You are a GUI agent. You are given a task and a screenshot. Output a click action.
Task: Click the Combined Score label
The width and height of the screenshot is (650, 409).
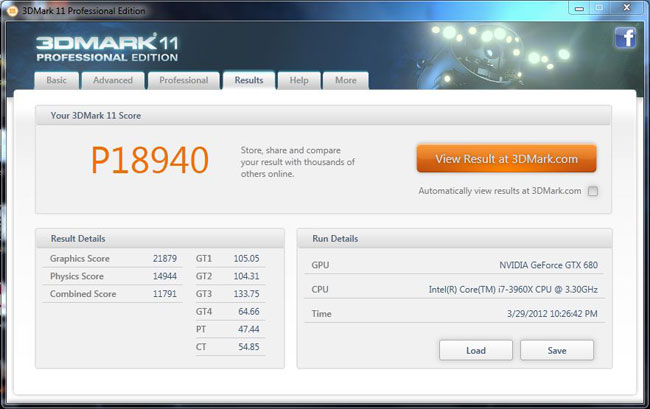point(83,294)
